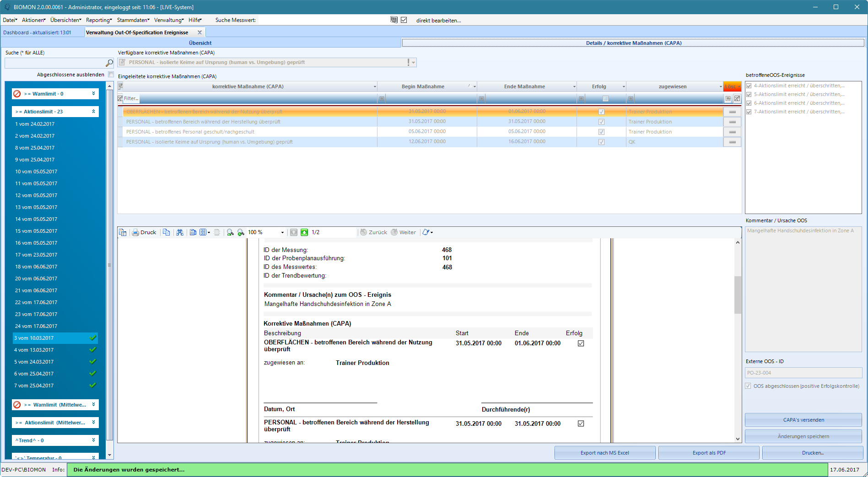
Task: Remove the 'isolierte Keime' measure row
Action: [732, 142]
